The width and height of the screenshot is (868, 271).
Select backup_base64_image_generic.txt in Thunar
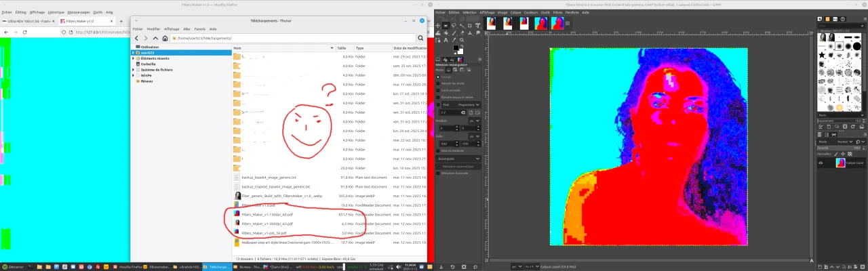pos(269,177)
